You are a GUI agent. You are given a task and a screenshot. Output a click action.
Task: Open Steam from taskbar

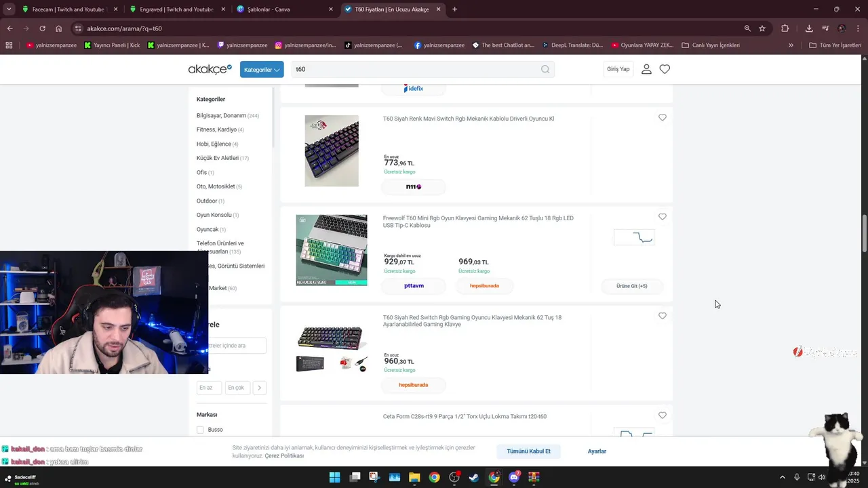tap(474, 477)
